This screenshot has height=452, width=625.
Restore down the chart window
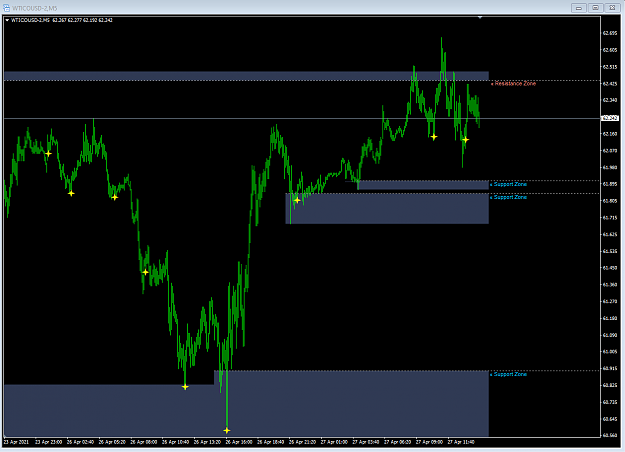click(x=596, y=8)
